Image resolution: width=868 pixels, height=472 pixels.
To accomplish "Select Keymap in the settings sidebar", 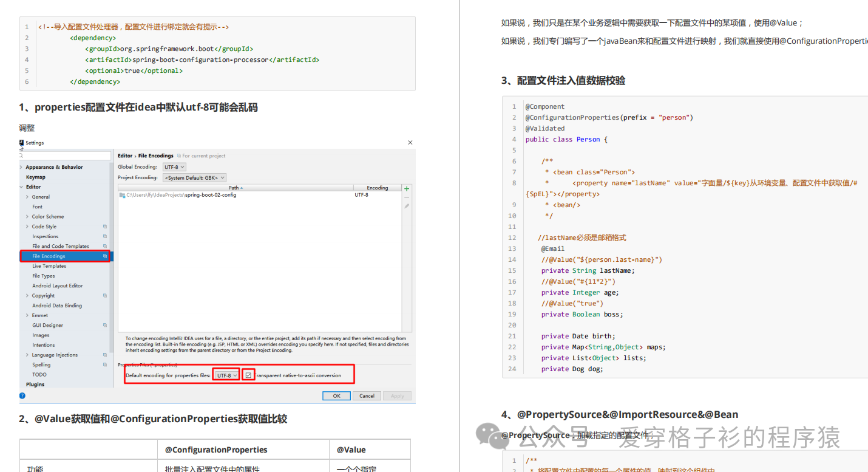I will point(35,176).
